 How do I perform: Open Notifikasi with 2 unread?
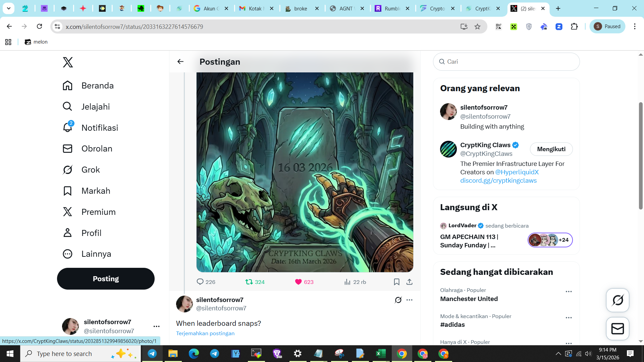(90, 128)
